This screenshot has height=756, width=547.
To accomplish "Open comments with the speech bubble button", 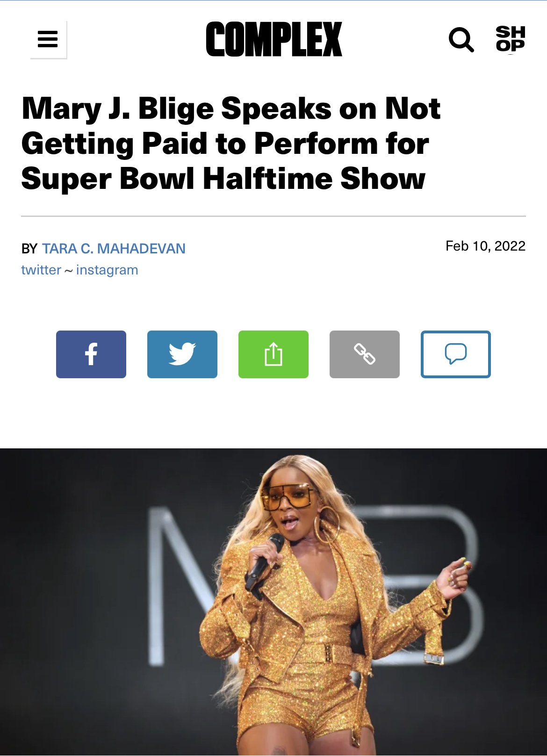I will coord(456,354).
